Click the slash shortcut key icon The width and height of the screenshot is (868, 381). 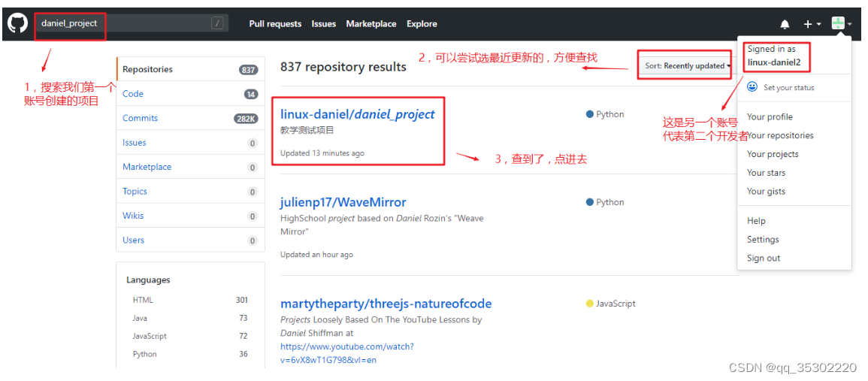click(x=217, y=23)
